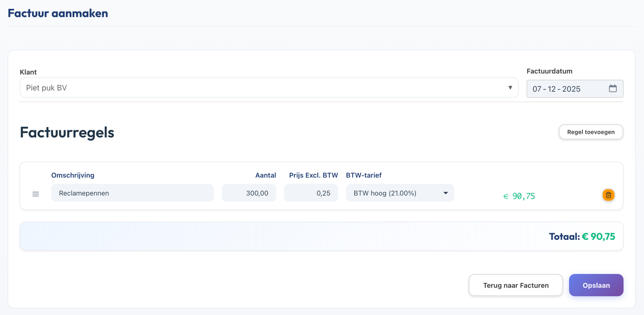Save the invoice with Opslaan
Viewport: 644px width, 315px height.
pos(596,285)
